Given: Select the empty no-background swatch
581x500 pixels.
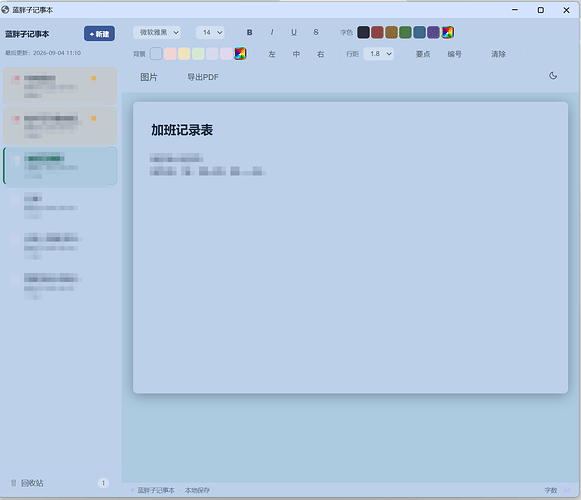Looking at the screenshot, I should (x=156, y=54).
